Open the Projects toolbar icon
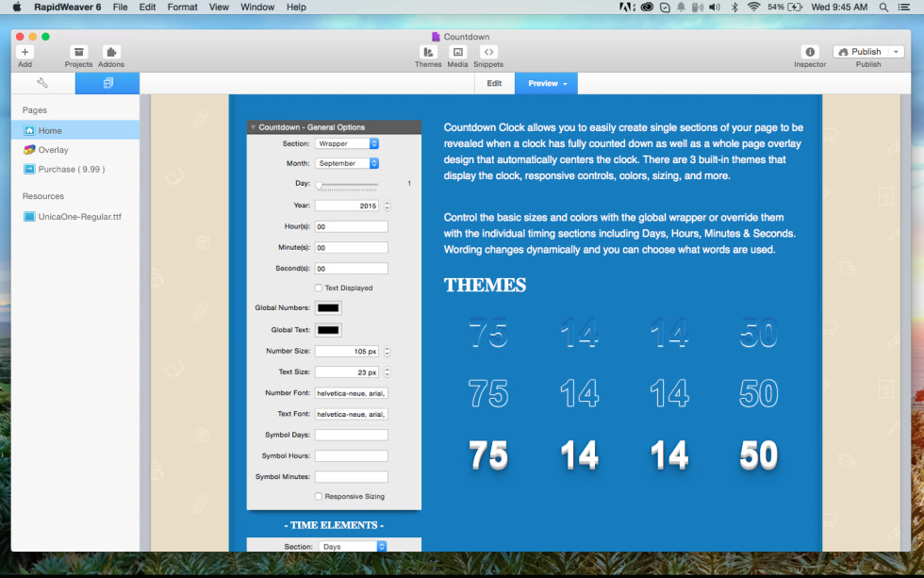Viewport: 924px width, 578px height. pyautogui.click(x=78, y=52)
